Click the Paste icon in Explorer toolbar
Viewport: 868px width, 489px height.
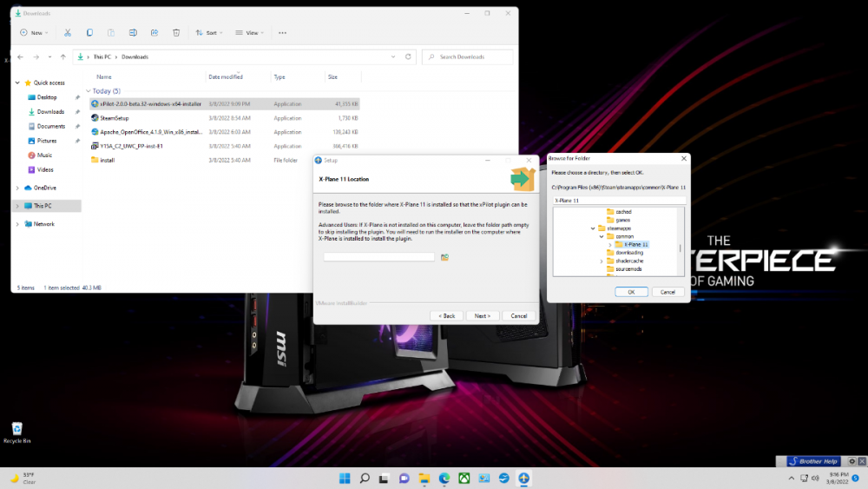coord(111,33)
